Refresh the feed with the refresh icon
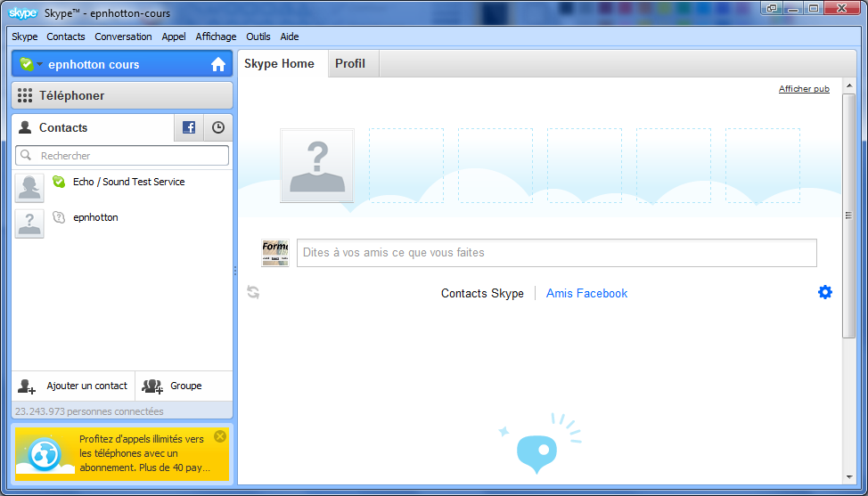The height and width of the screenshot is (496, 868). (253, 292)
